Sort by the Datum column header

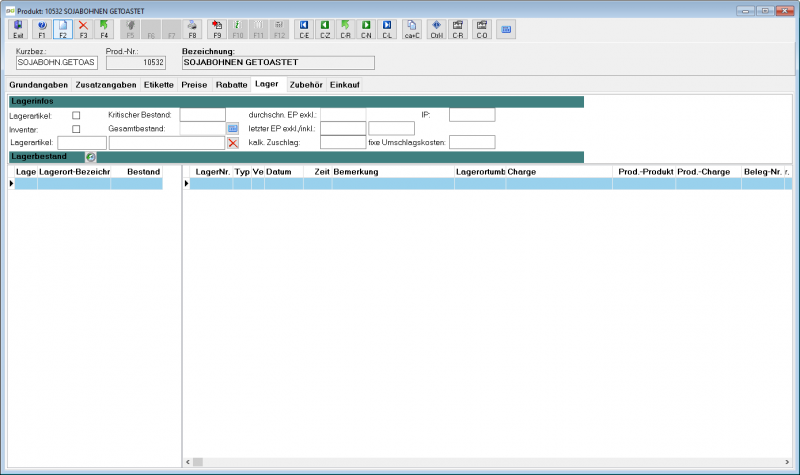coord(284,172)
